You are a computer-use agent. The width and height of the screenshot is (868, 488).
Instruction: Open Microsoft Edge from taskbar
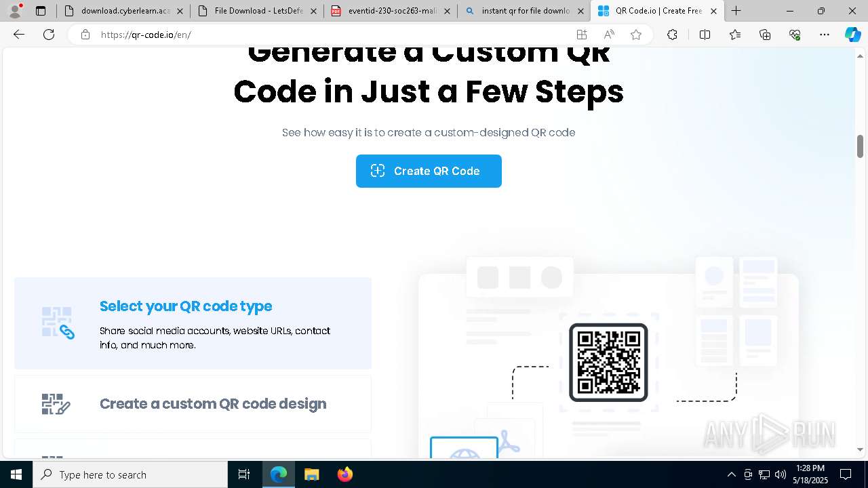pyautogui.click(x=279, y=474)
